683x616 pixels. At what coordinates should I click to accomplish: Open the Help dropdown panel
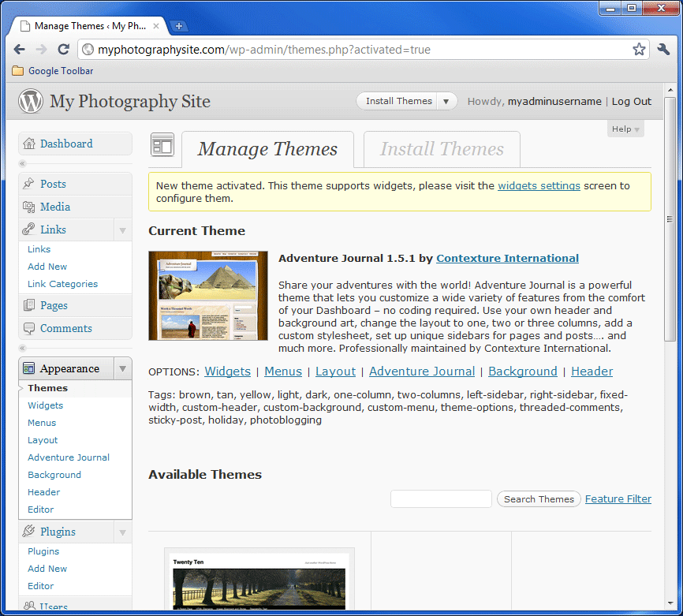625,129
